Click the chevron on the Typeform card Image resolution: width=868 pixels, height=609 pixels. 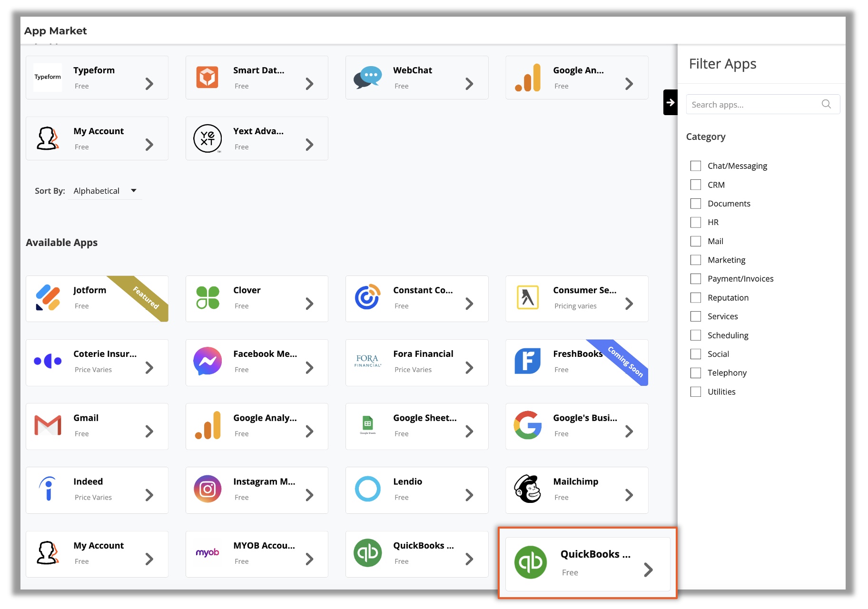tap(149, 84)
